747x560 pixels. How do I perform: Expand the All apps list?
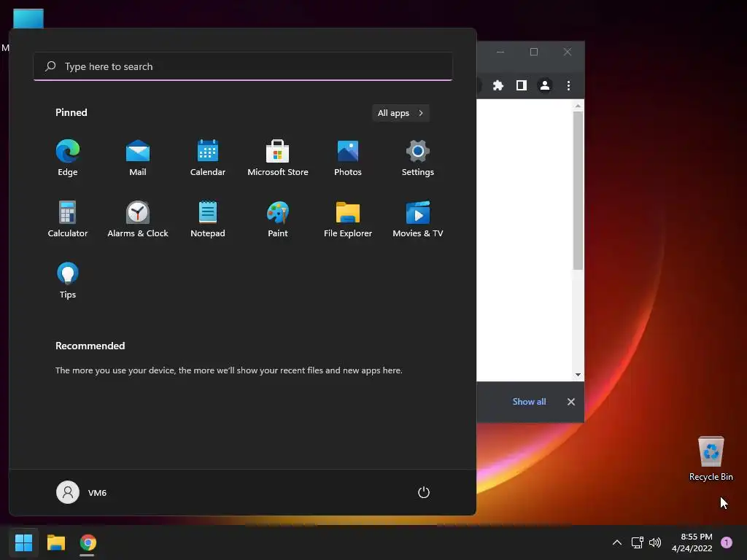[x=400, y=113]
